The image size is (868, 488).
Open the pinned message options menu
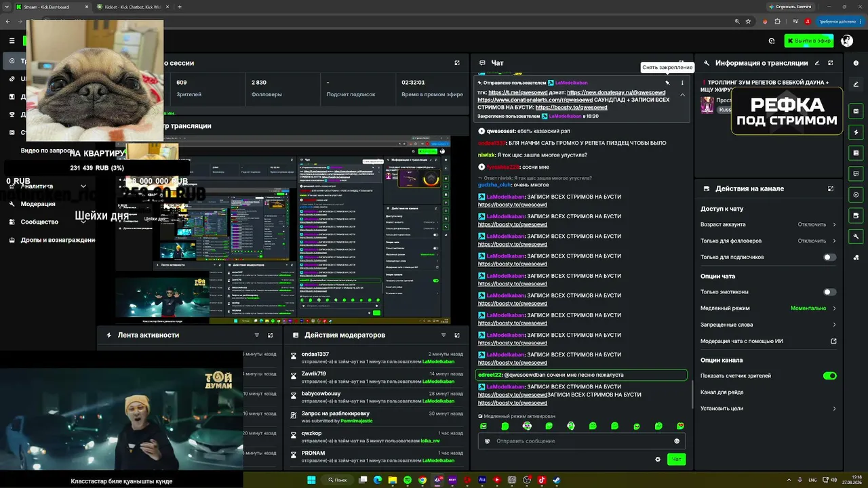[x=682, y=83]
